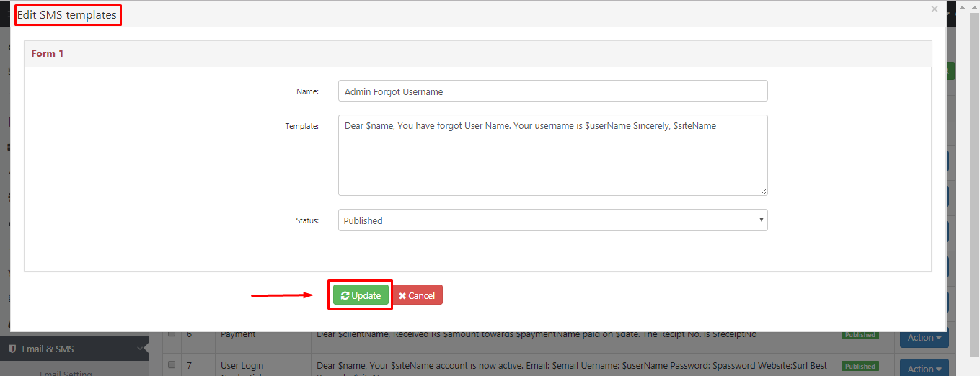Tick the checkbox for row 6 Payment
This screenshot has height=376, width=980.
pos(172,334)
